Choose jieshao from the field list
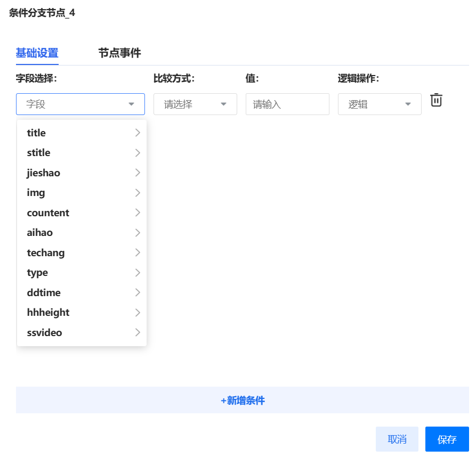The image size is (476, 466). (x=44, y=173)
